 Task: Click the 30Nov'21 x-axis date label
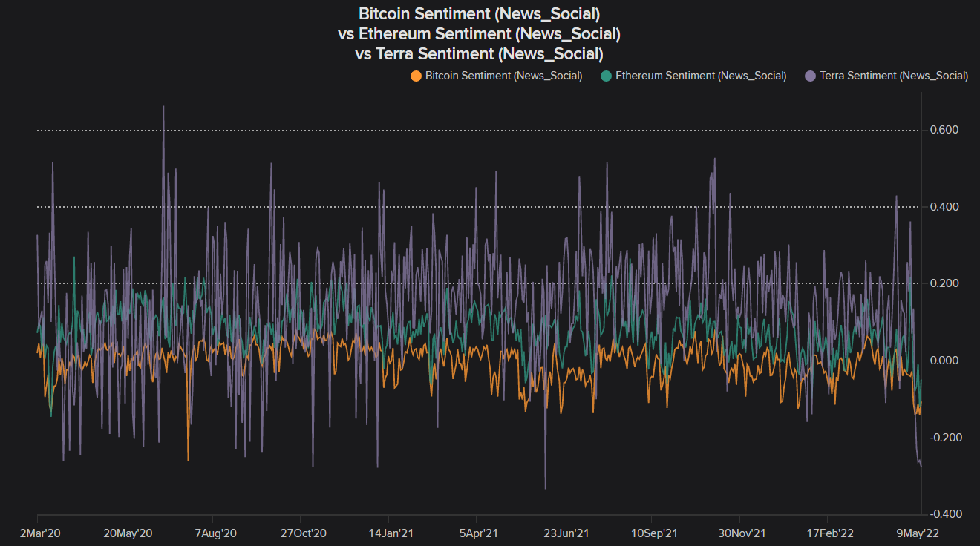tap(742, 533)
